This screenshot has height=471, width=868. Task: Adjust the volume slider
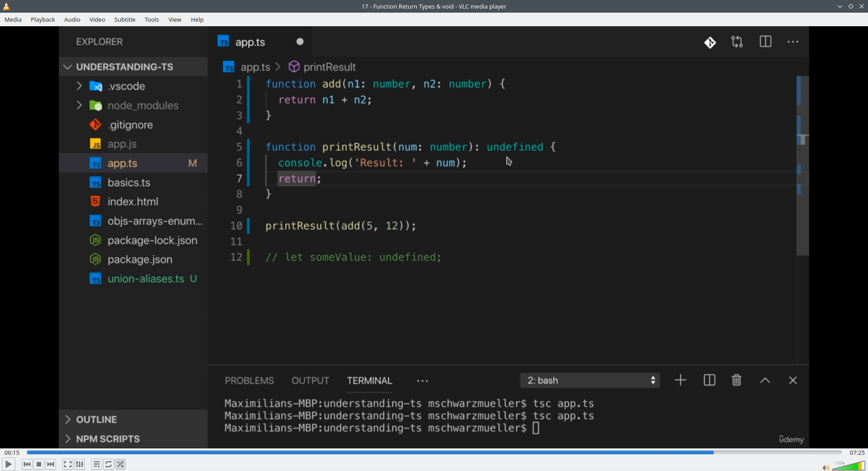pyautogui.click(x=849, y=466)
